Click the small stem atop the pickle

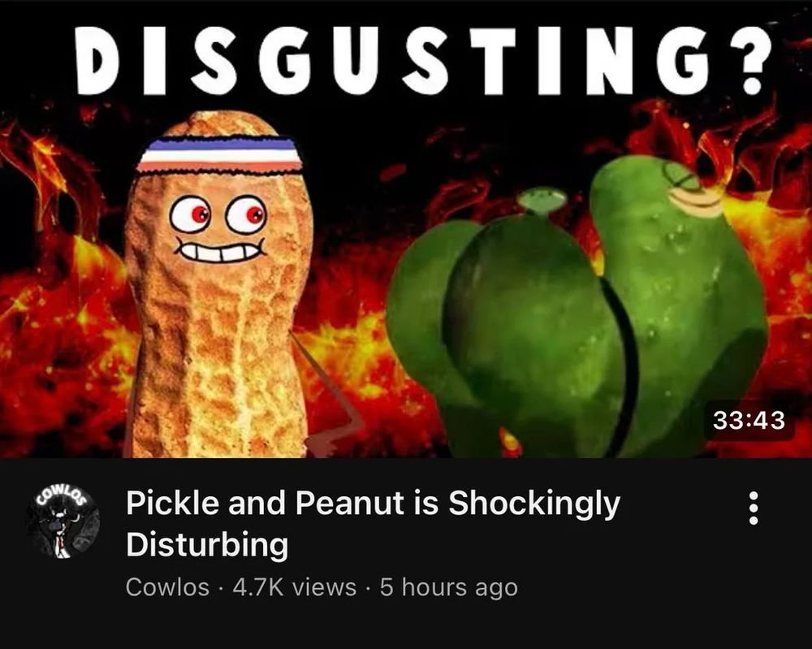point(542,200)
